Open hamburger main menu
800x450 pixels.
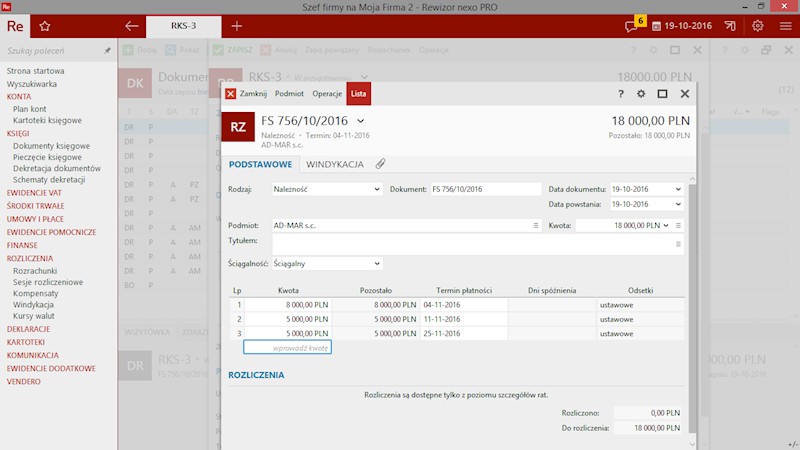point(786,26)
